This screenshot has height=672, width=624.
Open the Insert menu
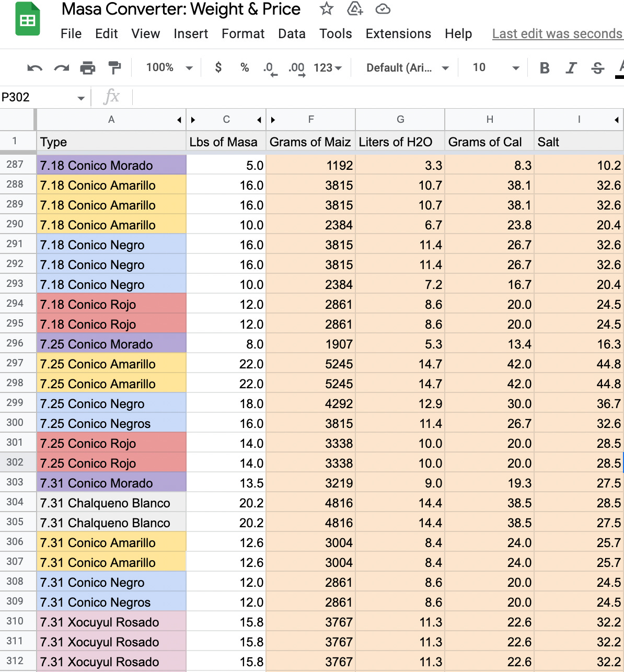tap(191, 33)
